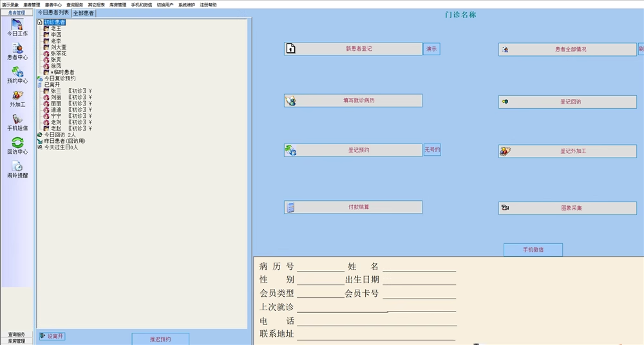The width and height of the screenshot is (644, 345).
Task: Select the 今天过生日0人 node
Action: pyautogui.click(x=61, y=147)
